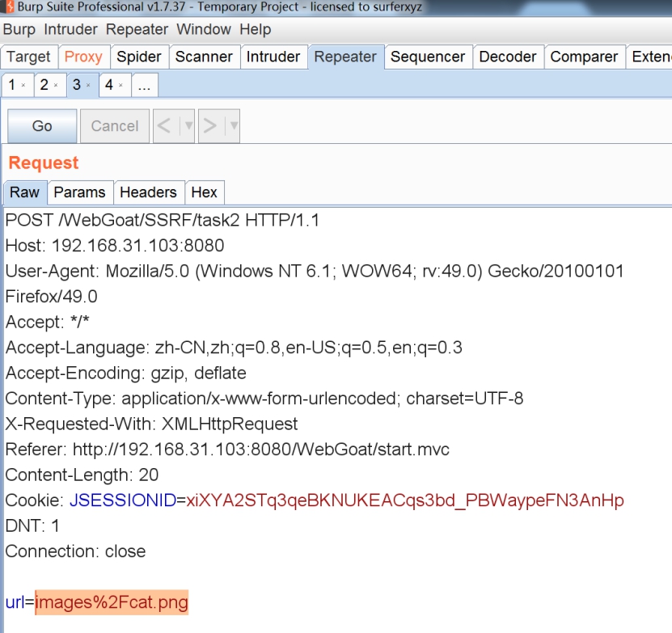The width and height of the screenshot is (672, 633).
Task: Click the Host: 192.168.31.103:8080 header line
Action: pyautogui.click(x=115, y=246)
